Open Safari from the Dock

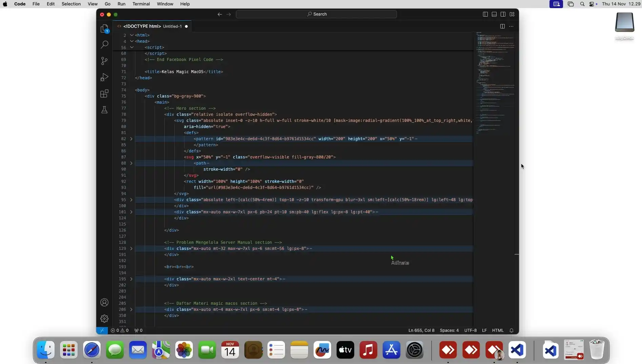coord(92,350)
